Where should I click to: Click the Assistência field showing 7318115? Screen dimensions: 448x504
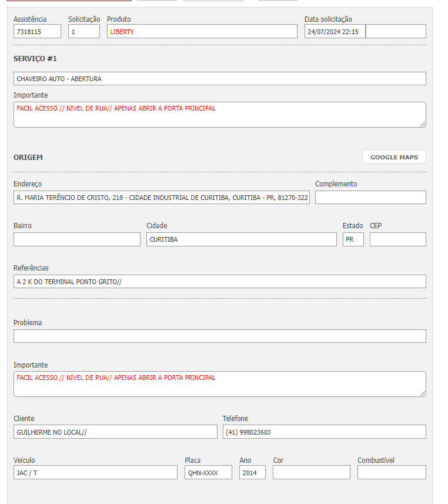pos(37,32)
